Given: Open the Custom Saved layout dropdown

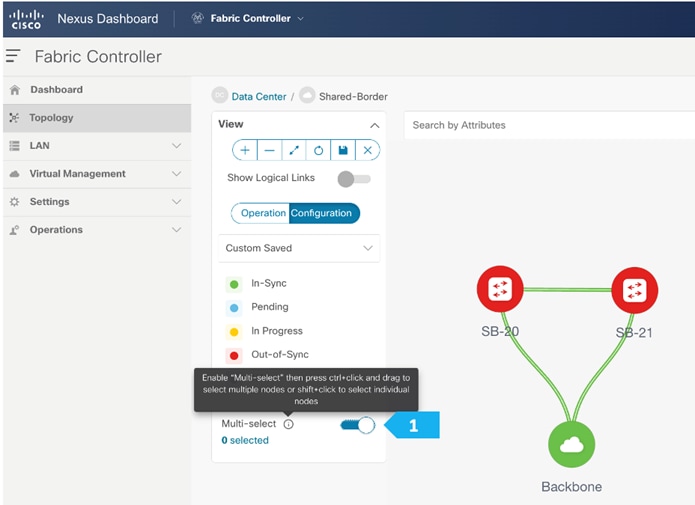Looking at the screenshot, I should 299,248.
